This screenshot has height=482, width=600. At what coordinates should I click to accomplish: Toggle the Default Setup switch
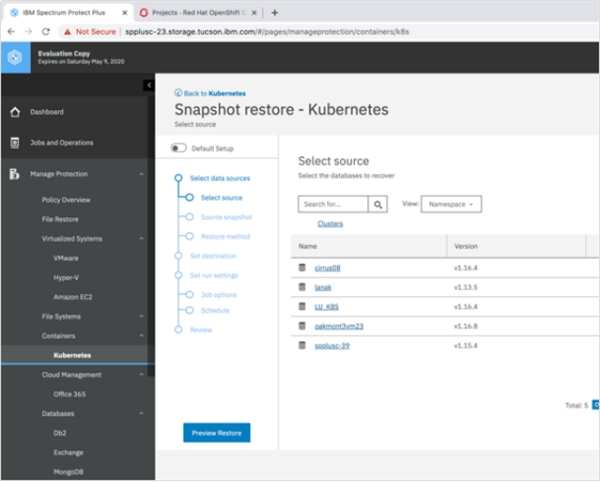click(x=179, y=147)
